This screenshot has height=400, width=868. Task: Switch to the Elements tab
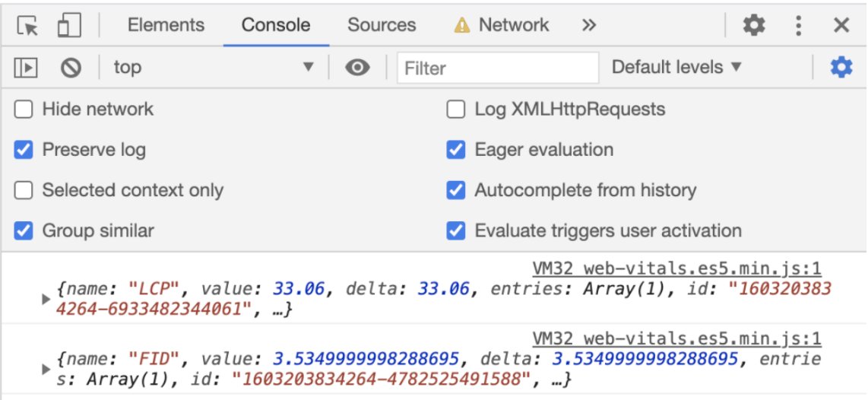click(x=166, y=25)
